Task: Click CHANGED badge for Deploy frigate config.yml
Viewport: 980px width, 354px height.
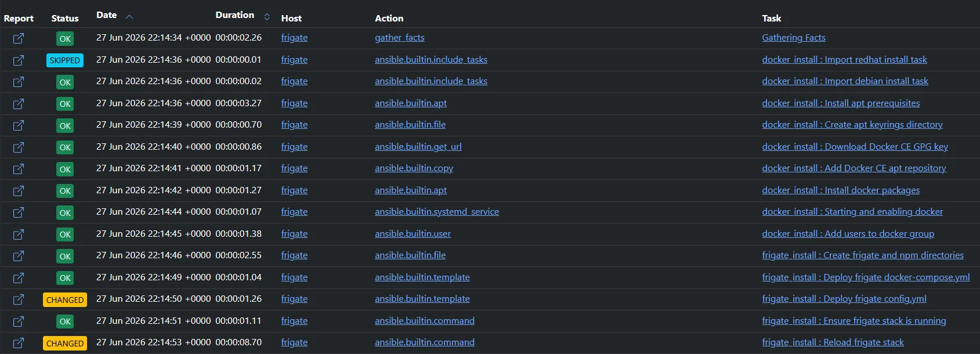Action: point(65,300)
